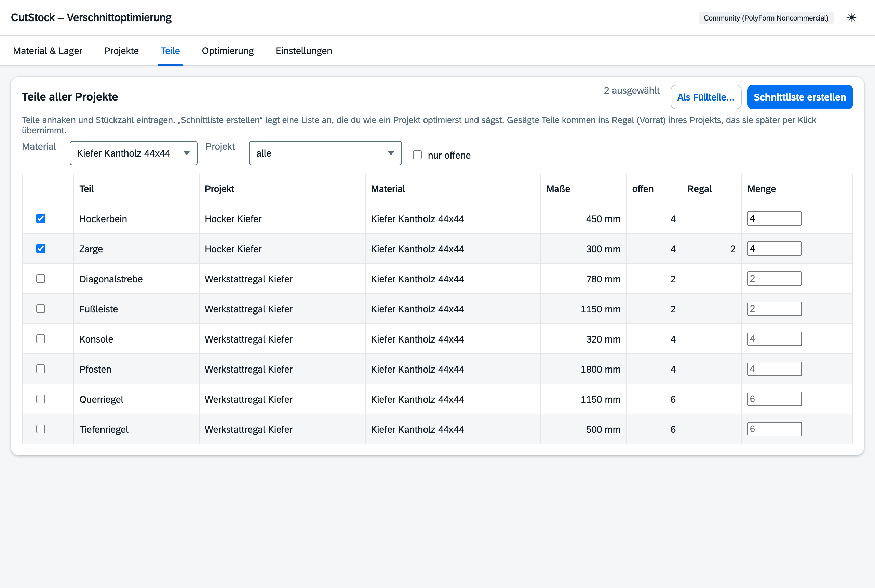This screenshot has height=588, width=875.
Task: Click the 'offen' column header
Action: (x=643, y=189)
